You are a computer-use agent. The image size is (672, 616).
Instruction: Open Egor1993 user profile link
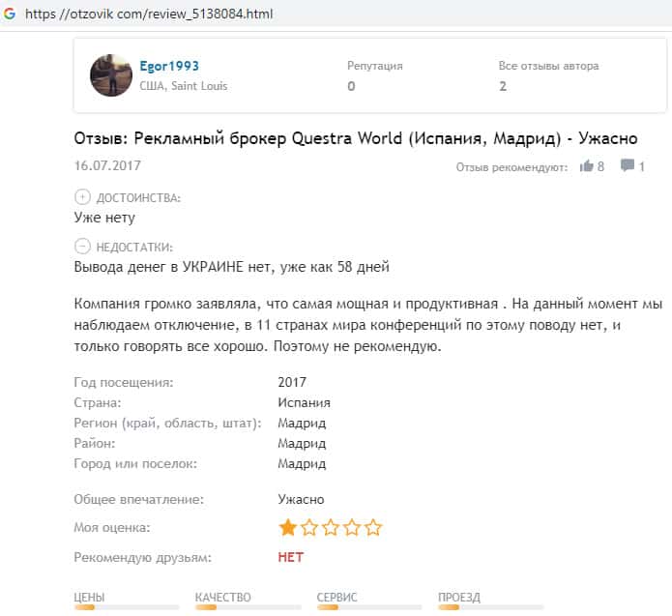(167, 68)
